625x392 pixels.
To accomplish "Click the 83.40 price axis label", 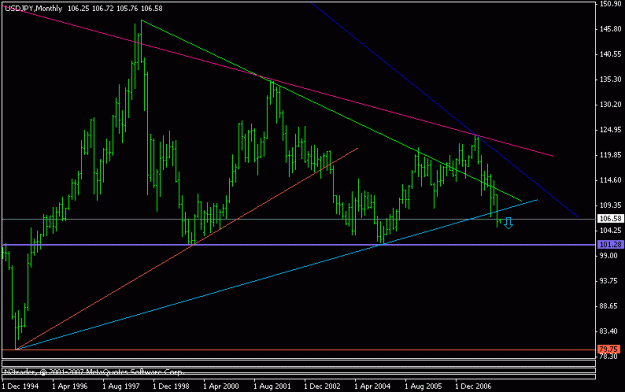I will (x=609, y=331).
